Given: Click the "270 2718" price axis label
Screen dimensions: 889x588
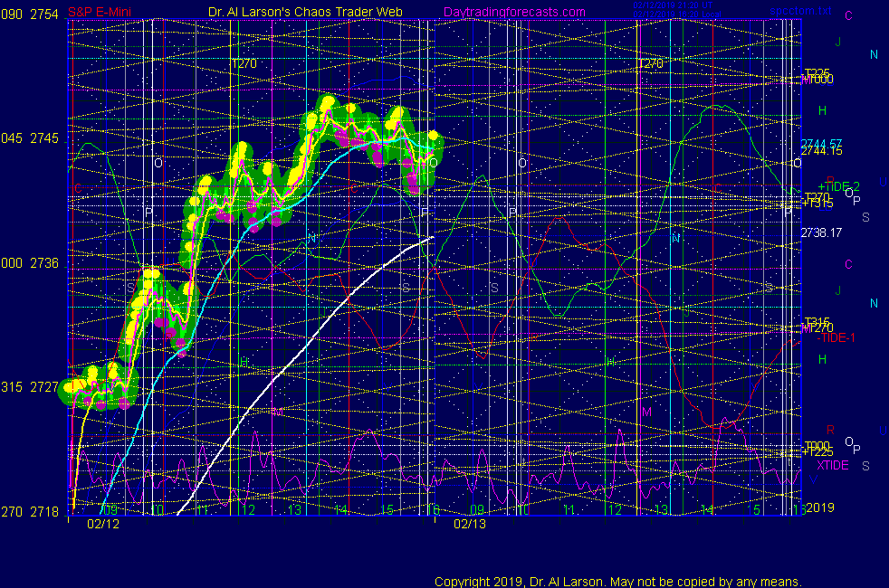Looking at the screenshot, I should coord(30,512).
